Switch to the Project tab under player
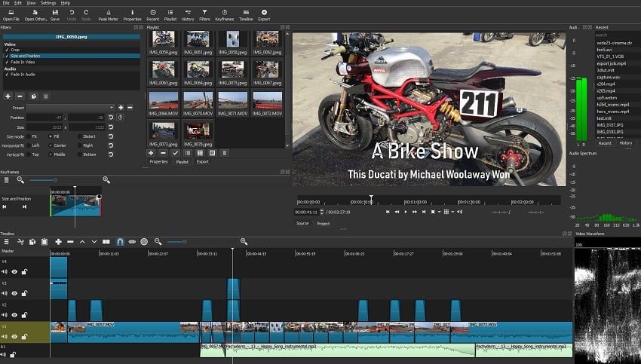 323,223
